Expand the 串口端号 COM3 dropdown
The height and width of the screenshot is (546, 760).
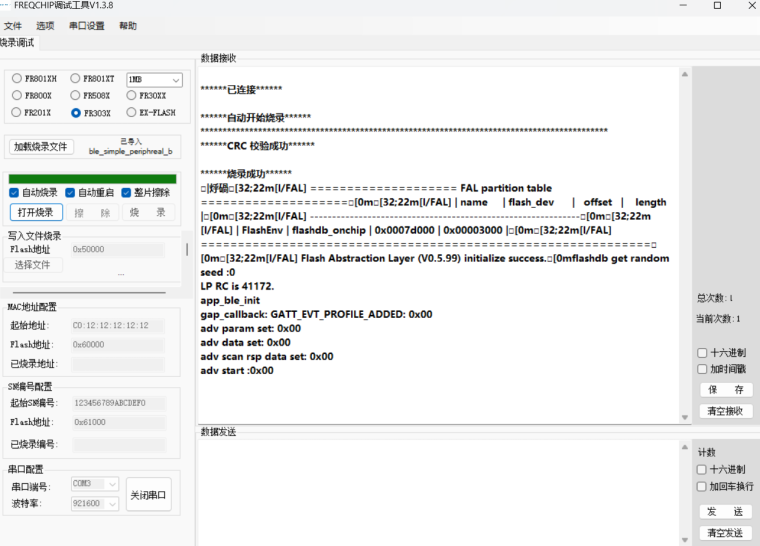pos(95,484)
